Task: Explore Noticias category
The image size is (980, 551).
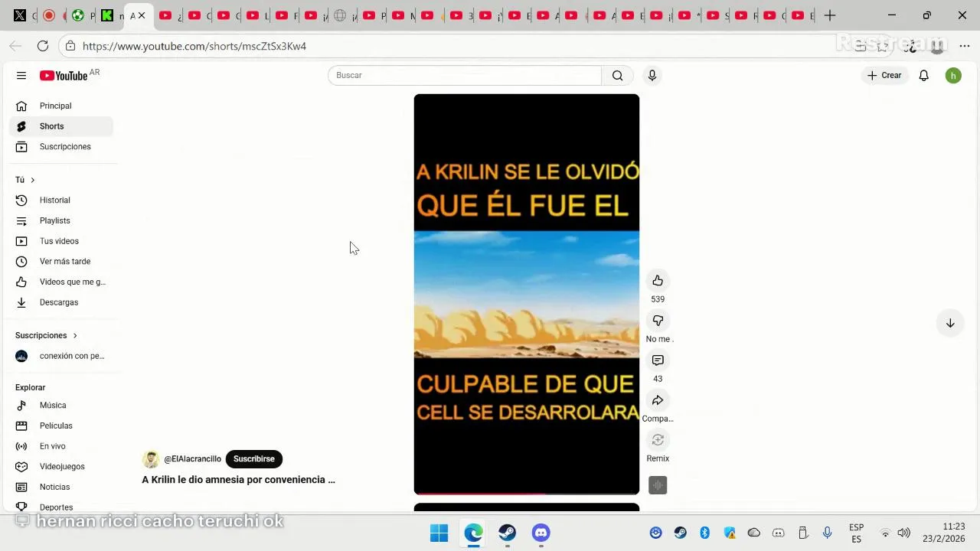Action: pyautogui.click(x=61, y=487)
